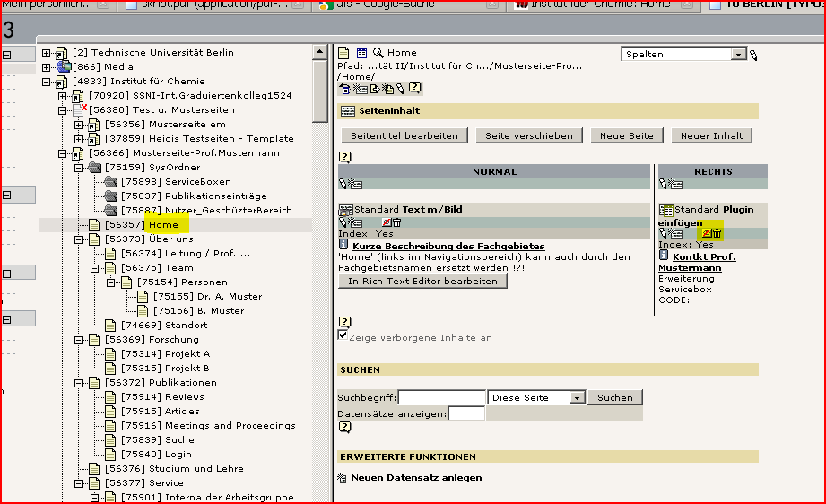Select the Home page in the tree

point(163,224)
